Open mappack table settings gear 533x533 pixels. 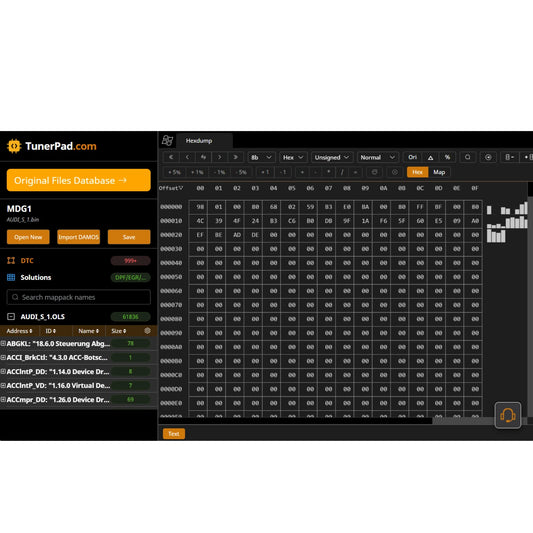coord(147,331)
